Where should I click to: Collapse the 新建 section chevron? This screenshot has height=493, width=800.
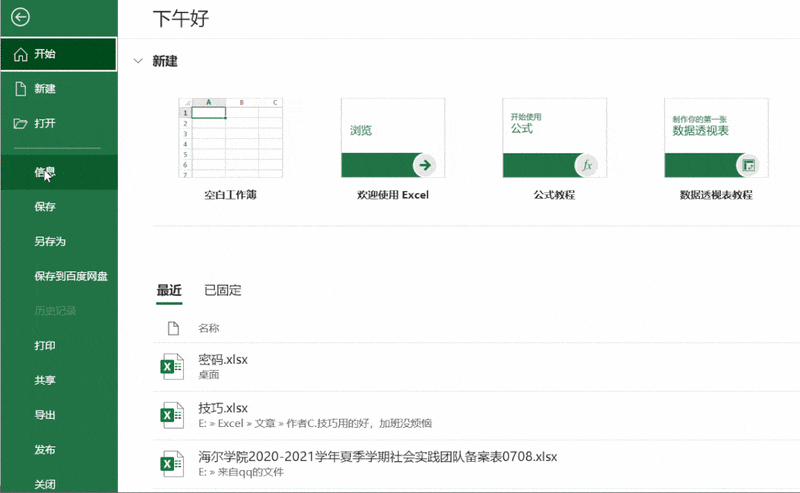click(x=138, y=61)
